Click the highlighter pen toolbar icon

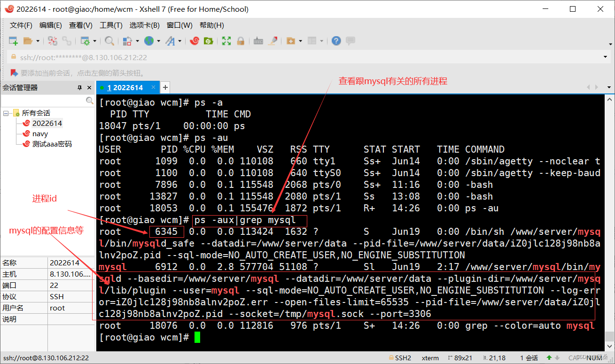[272, 41]
